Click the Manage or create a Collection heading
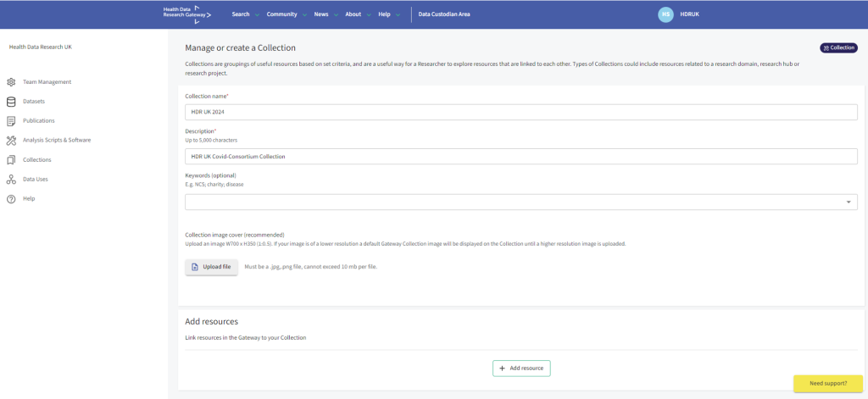This screenshot has height=399, width=868. coord(240,48)
